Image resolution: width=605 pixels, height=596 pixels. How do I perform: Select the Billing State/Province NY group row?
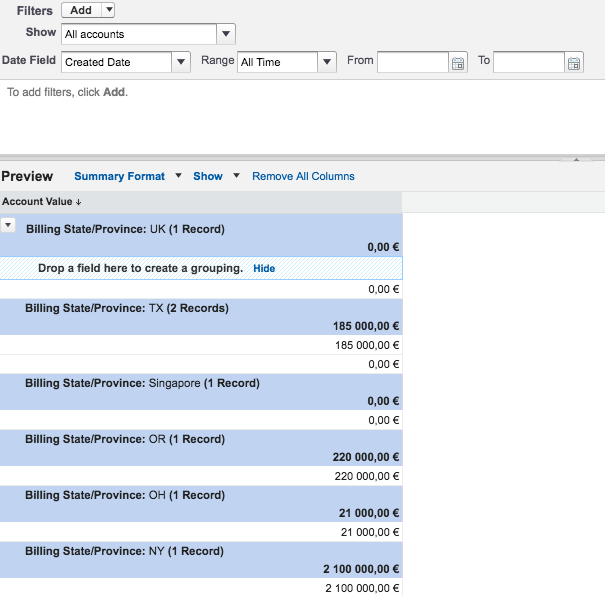(x=125, y=551)
